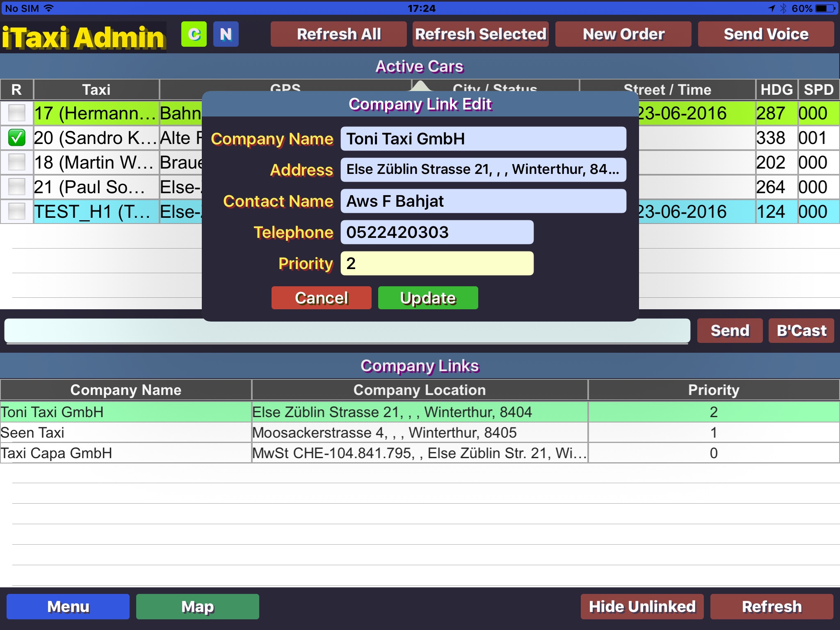Screen dimensions: 840x630
Task: Edit the Address field
Action: (x=484, y=170)
